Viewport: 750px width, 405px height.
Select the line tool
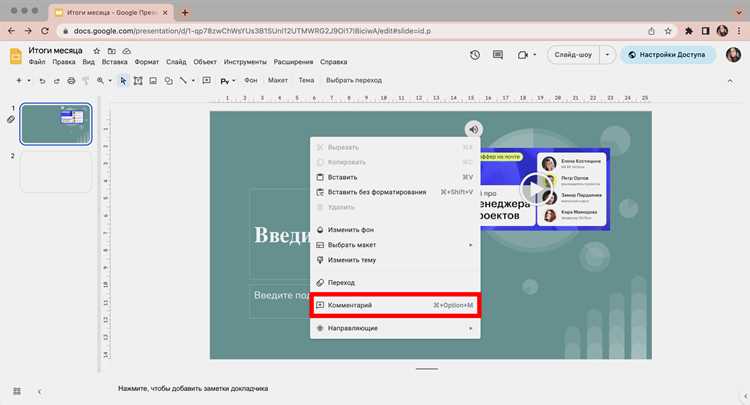pos(183,81)
